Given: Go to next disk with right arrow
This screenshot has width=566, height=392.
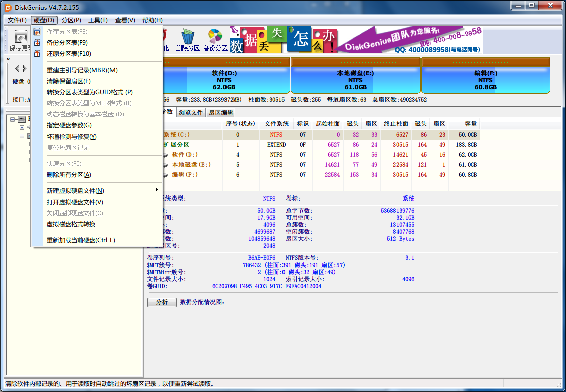Looking at the screenshot, I should click(x=25, y=69).
